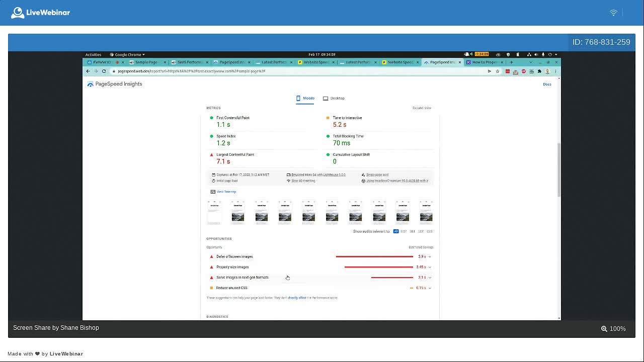Open a new browser tab

pos(511,62)
